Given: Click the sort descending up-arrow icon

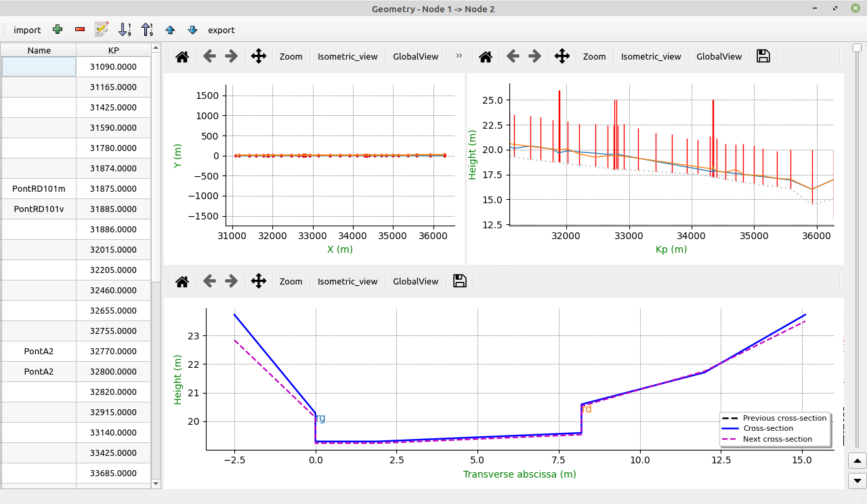Looking at the screenshot, I should [x=147, y=29].
